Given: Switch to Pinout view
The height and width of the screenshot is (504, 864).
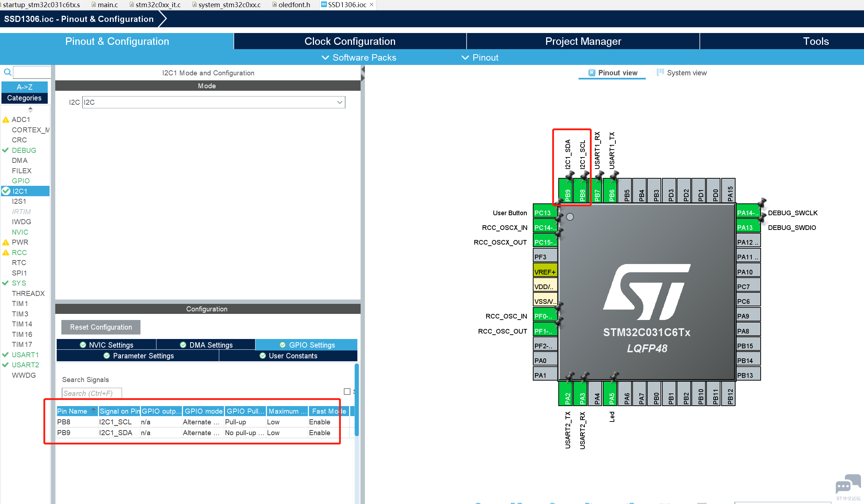Looking at the screenshot, I should tap(612, 73).
